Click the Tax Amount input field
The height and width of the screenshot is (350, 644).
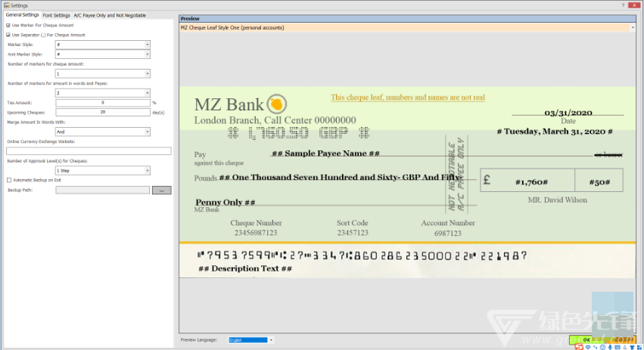tap(103, 103)
